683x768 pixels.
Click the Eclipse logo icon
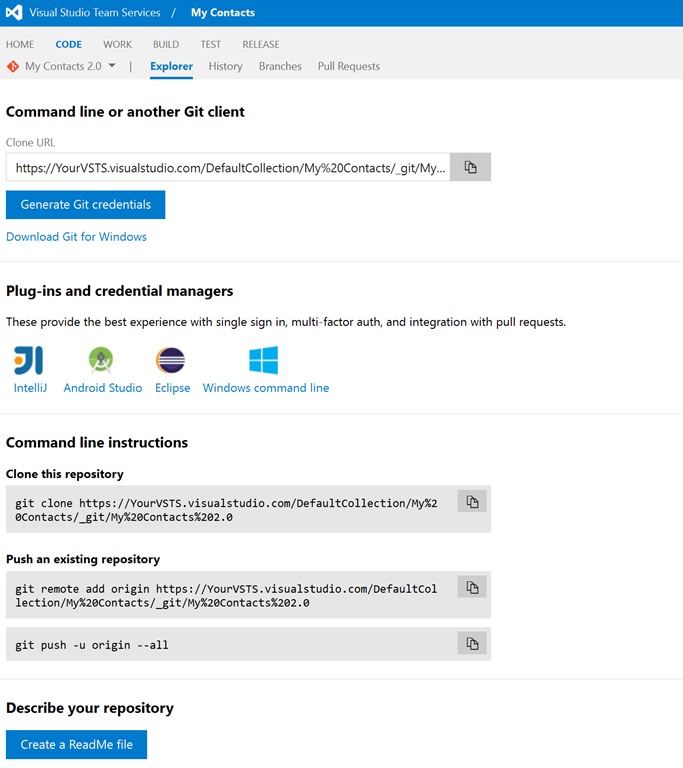(171, 360)
